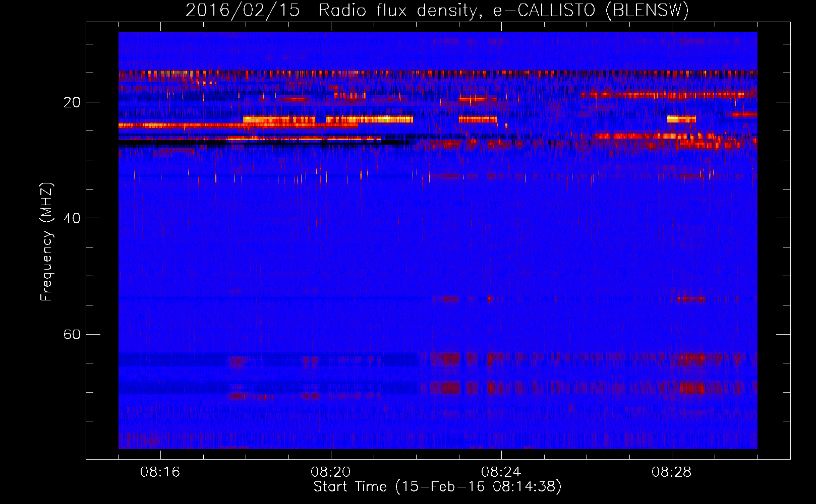Click the 08:20 time tick label

pyautogui.click(x=331, y=472)
